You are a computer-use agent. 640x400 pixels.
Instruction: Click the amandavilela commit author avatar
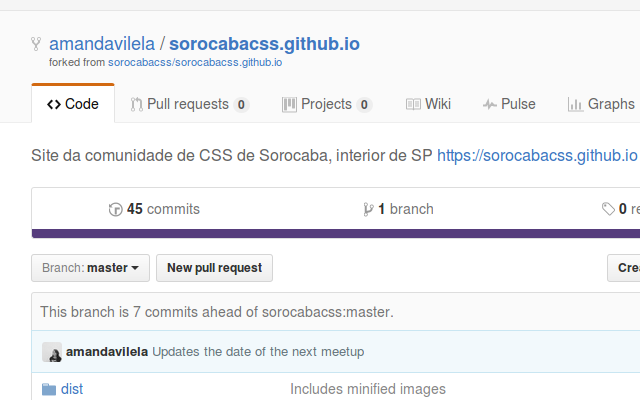(x=52, y=352)
